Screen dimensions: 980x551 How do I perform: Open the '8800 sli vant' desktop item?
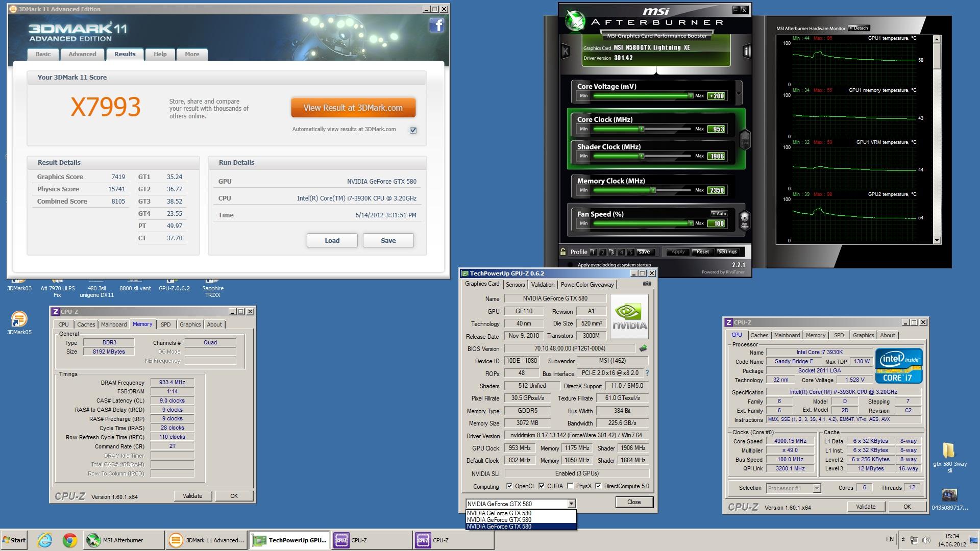pos(135,285)
